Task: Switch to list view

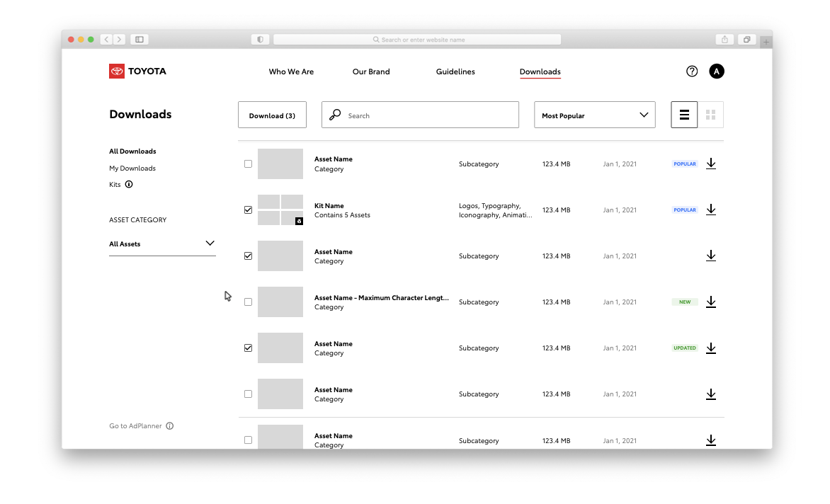Action: coord(684,115)
